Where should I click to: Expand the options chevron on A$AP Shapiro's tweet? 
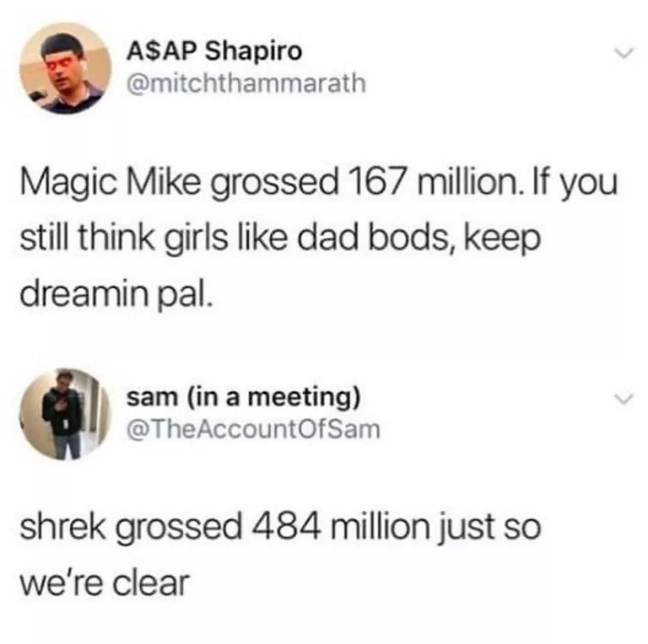click(623, 53)
